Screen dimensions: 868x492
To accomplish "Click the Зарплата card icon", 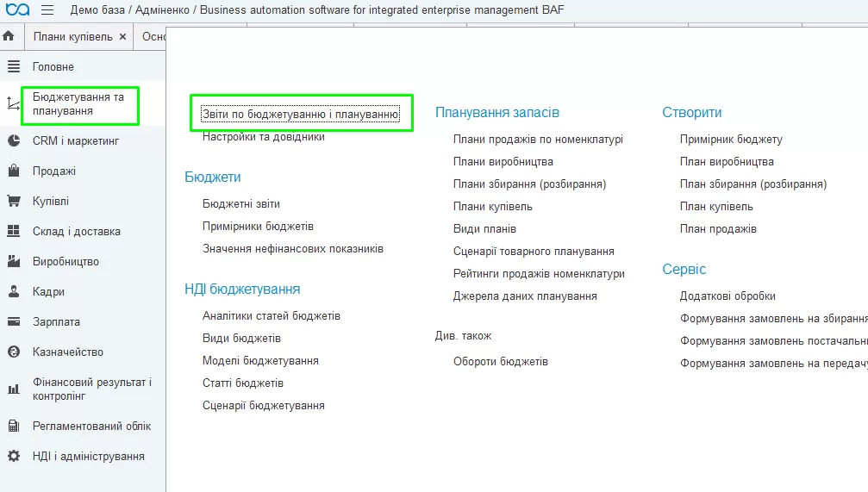I will pos(14,321).
